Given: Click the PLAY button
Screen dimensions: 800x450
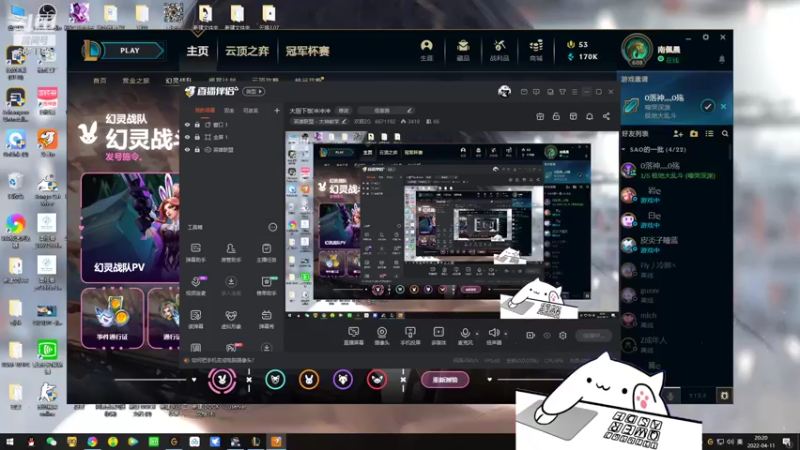Looking at the screenshot, I should click(130, 51).
